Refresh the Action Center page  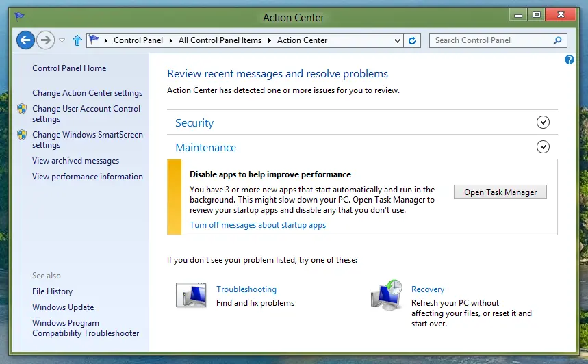click(412, 40)
